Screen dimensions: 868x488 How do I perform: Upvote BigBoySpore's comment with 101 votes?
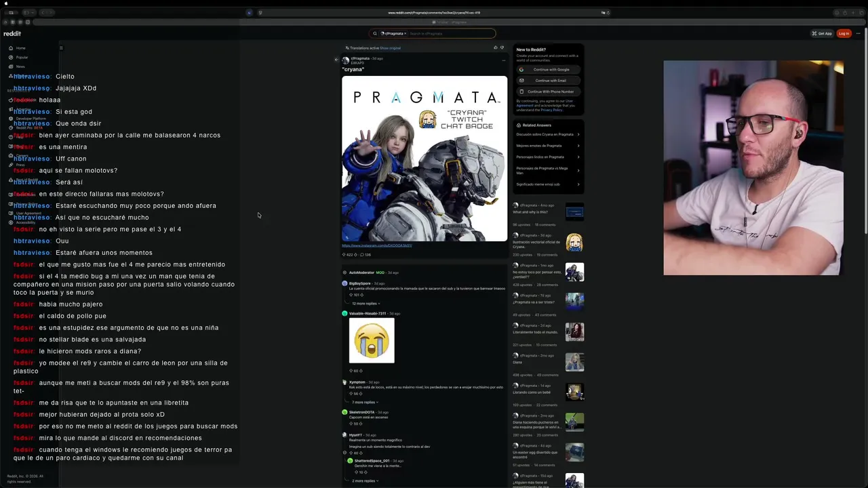351,296
